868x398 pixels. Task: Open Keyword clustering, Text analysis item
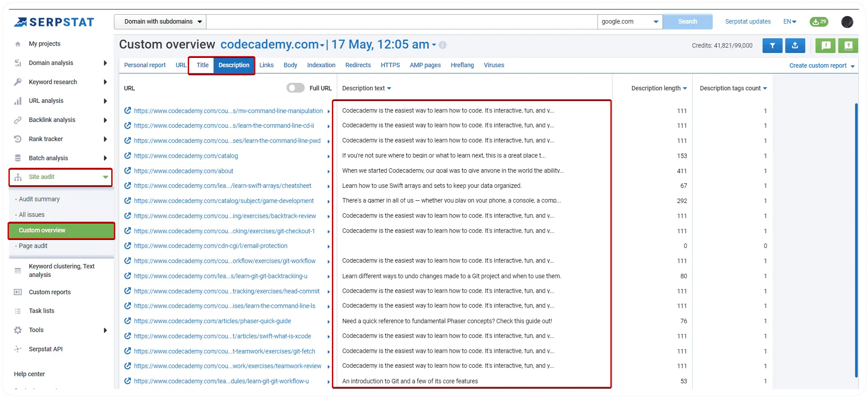tap(61, 270)
